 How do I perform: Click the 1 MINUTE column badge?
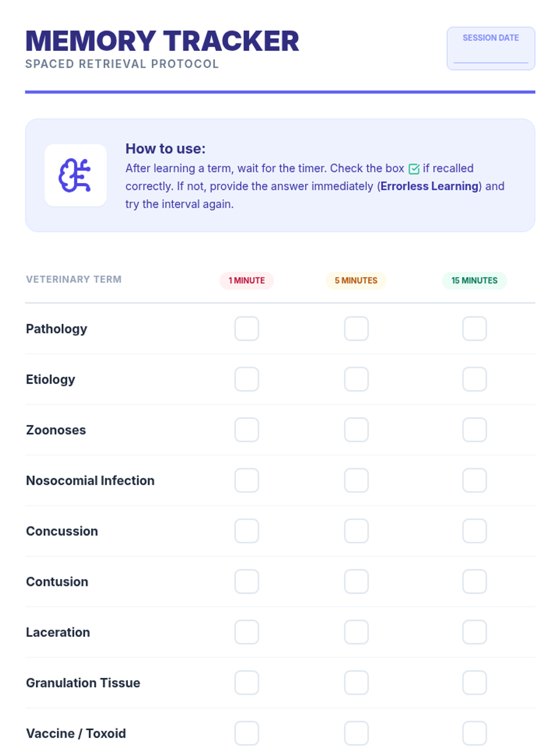(x=246, y=281)
